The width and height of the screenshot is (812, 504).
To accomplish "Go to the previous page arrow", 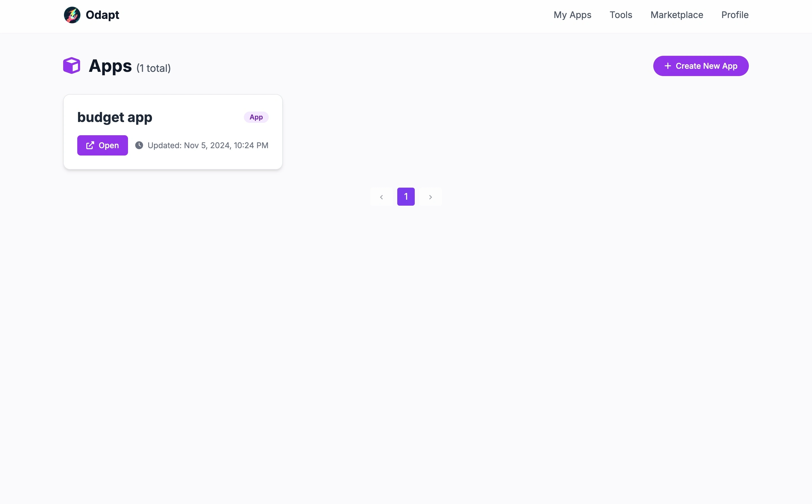I will pyautogui.click(x=381, y=197).
